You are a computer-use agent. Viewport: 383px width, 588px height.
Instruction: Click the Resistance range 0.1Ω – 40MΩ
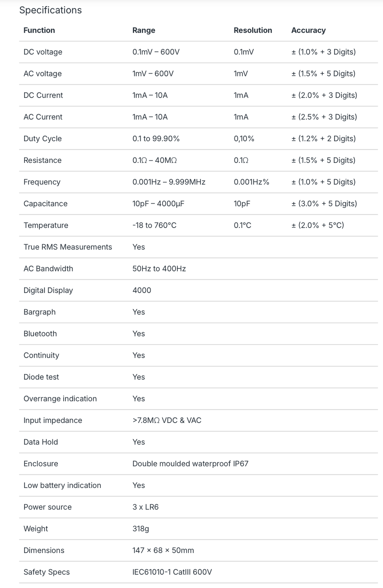[155, 160]
